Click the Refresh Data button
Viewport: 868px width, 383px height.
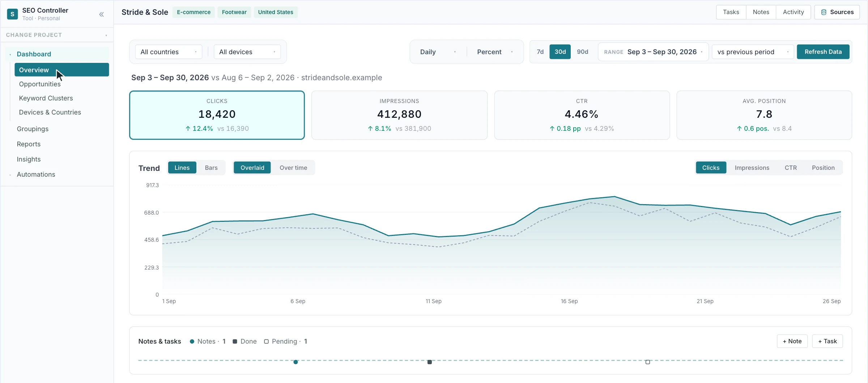pyautogui.click(x=823, y=52)
